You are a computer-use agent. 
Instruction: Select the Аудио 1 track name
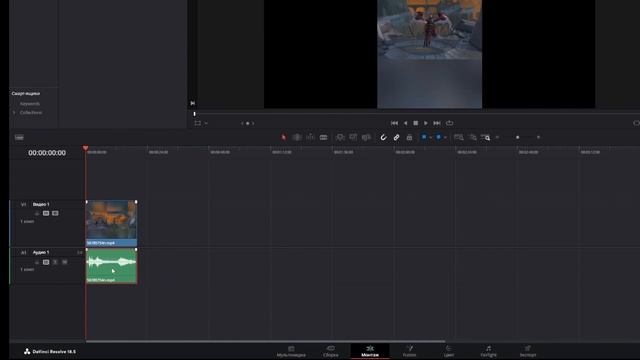click(x=41, y=253)
